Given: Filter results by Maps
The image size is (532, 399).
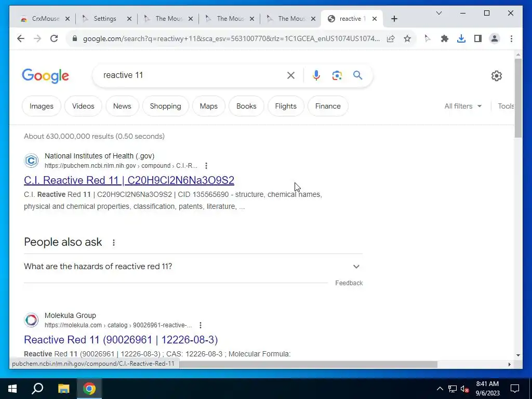Looking at the screenshot, I should pyautogui.click(x=209, y=106).
